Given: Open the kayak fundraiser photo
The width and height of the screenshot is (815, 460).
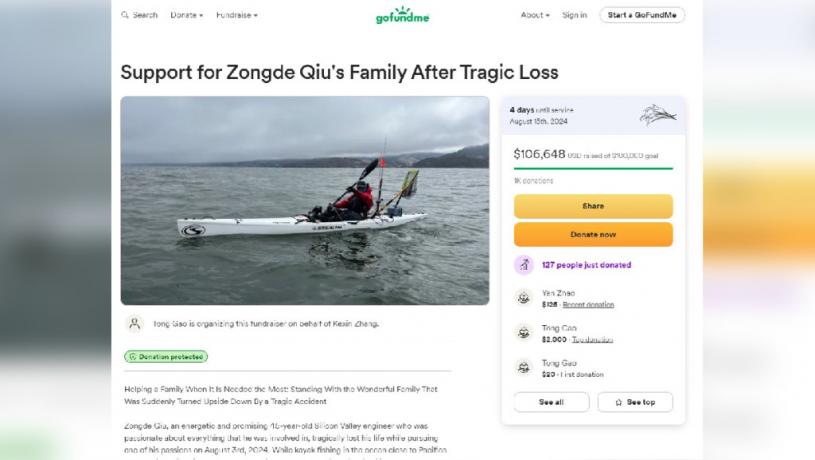Looking at the screenshot, I should click(305, 200).
